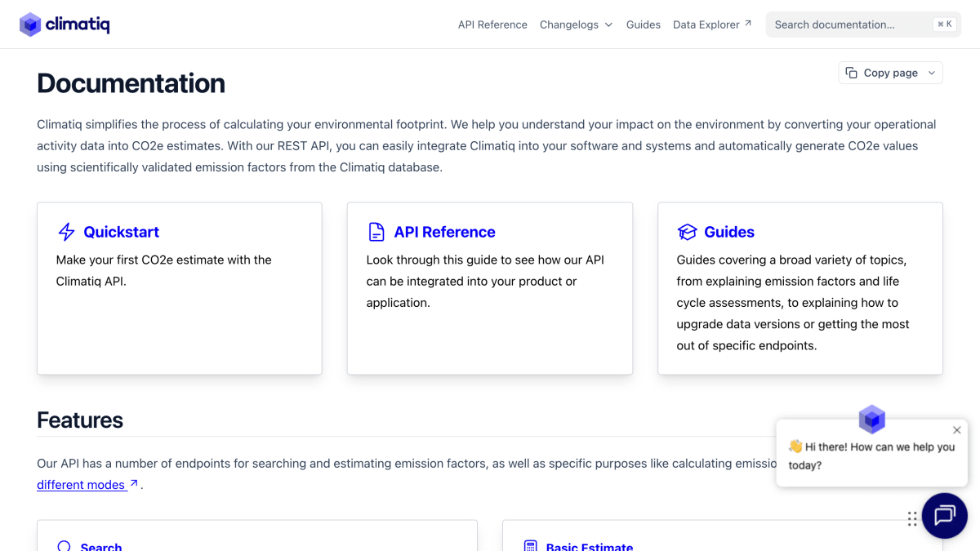The height and width of the screenshot is (551, 980).
Task: Open the Basic Estimate feature link
Action: [590, 546]
